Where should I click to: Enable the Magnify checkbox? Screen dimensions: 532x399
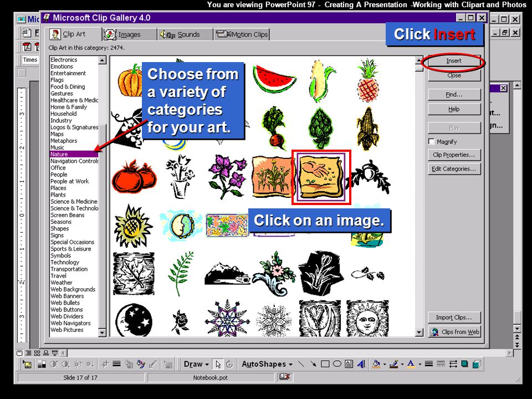431,141
